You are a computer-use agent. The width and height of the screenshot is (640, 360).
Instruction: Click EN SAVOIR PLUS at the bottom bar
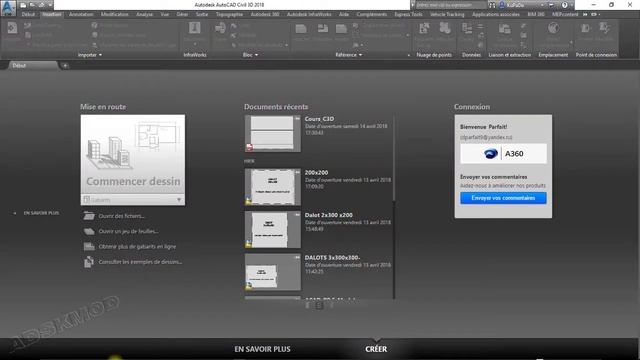(262, 349)
